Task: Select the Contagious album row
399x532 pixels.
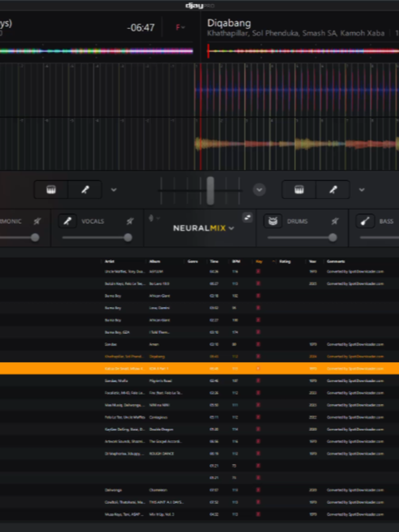Action: [x=199, y=417]
